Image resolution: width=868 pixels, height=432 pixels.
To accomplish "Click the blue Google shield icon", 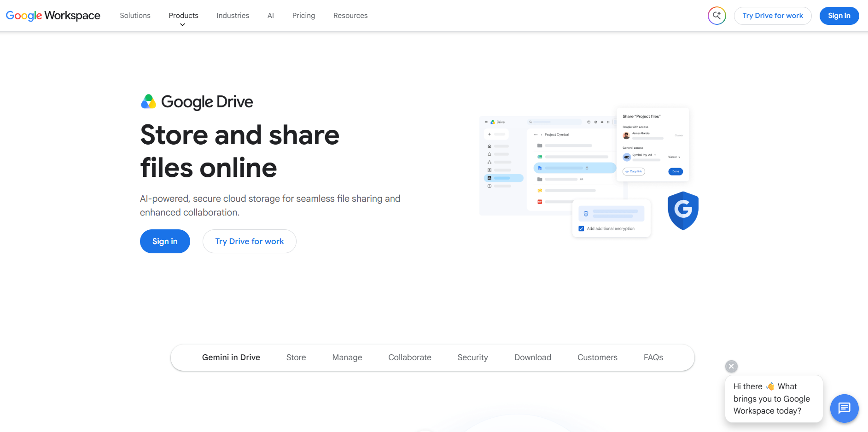I will pyautogui.click(x=683, y=210).
